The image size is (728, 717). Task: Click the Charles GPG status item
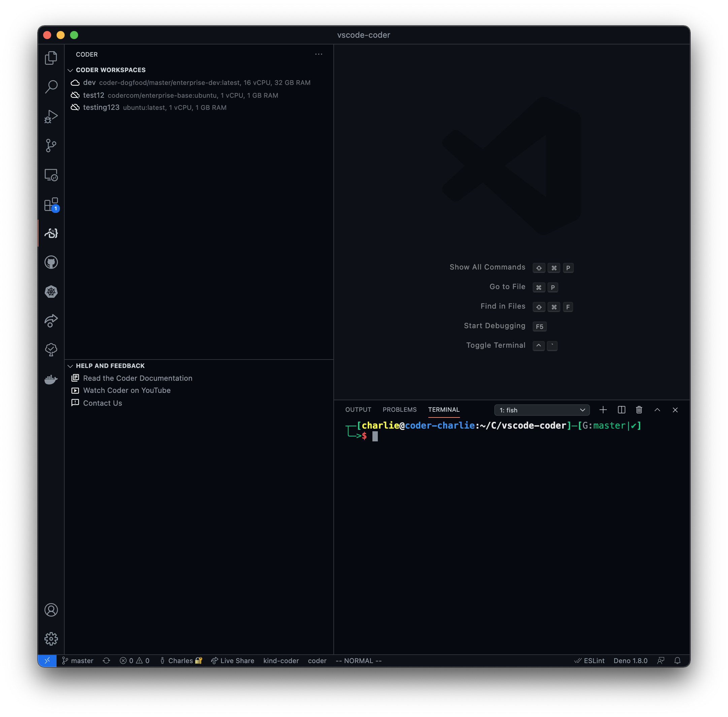click(181, 660)
